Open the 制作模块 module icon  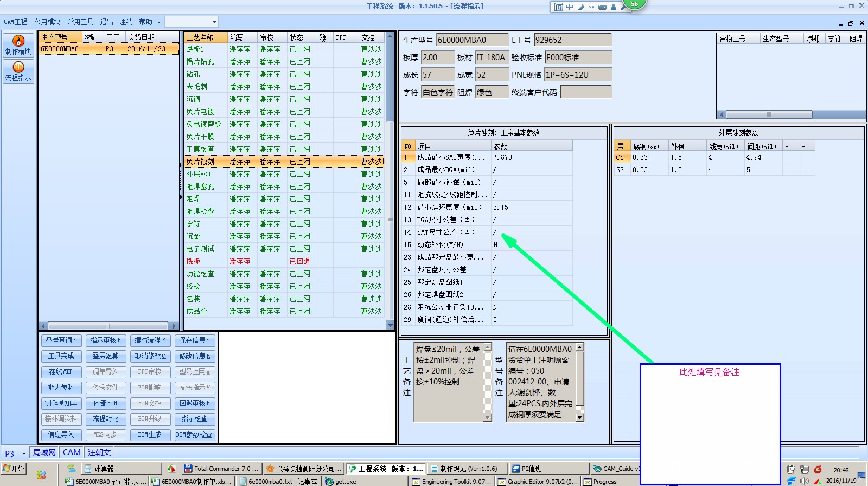pyautogui.click(x=18, y=45)
